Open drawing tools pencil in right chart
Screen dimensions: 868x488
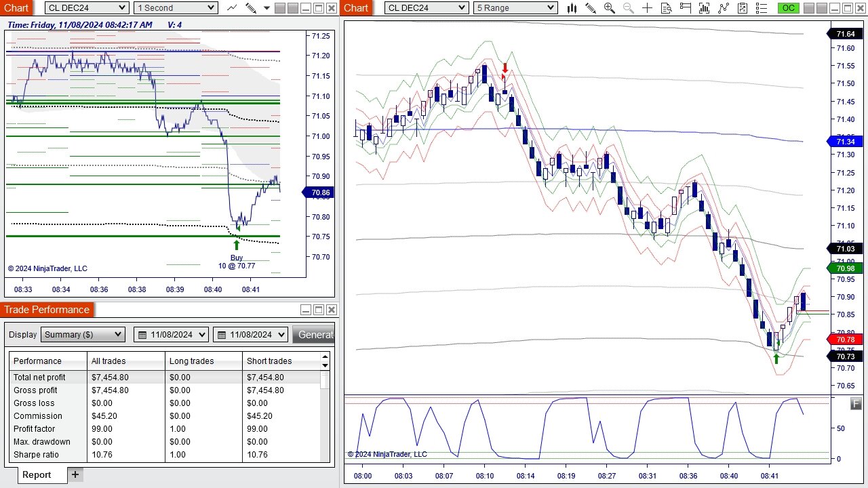tap(591, 8)
